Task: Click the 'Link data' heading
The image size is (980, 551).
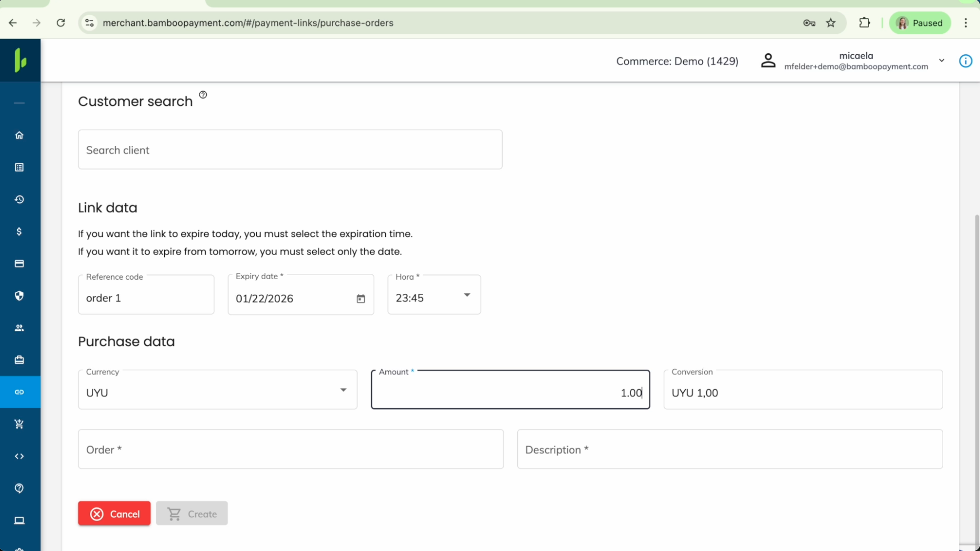Action: coord(108,208)
